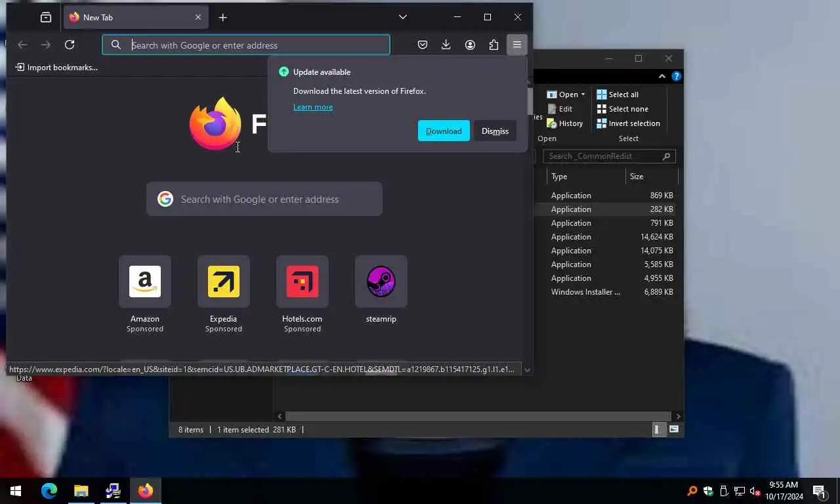Show Firefox downloads panel
Screen dimensions: 840x504
tap(446, 45)
